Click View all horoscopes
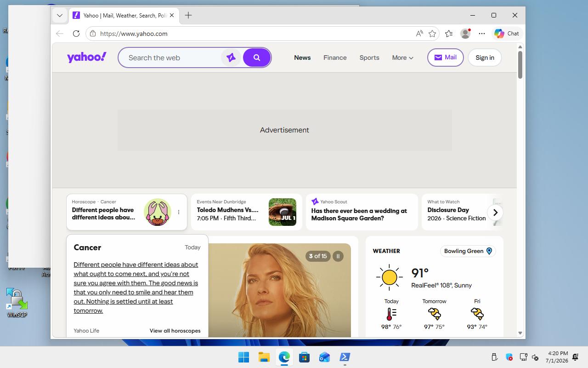Image resolution: width=588 pixels, height=368 pixels. click(175, 331)
